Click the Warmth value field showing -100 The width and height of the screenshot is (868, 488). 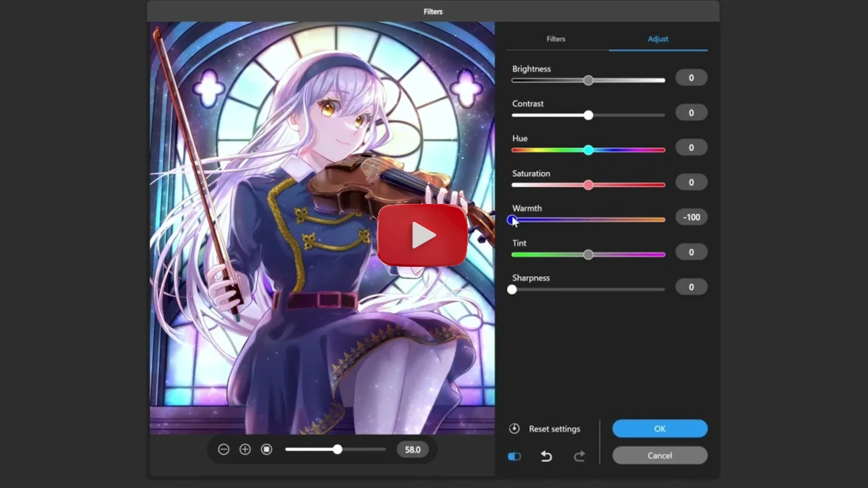(x=692, y=217)
